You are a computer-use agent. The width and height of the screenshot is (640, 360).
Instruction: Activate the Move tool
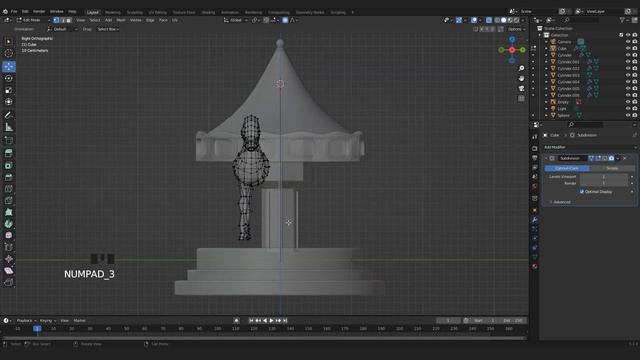click(9, 67)
